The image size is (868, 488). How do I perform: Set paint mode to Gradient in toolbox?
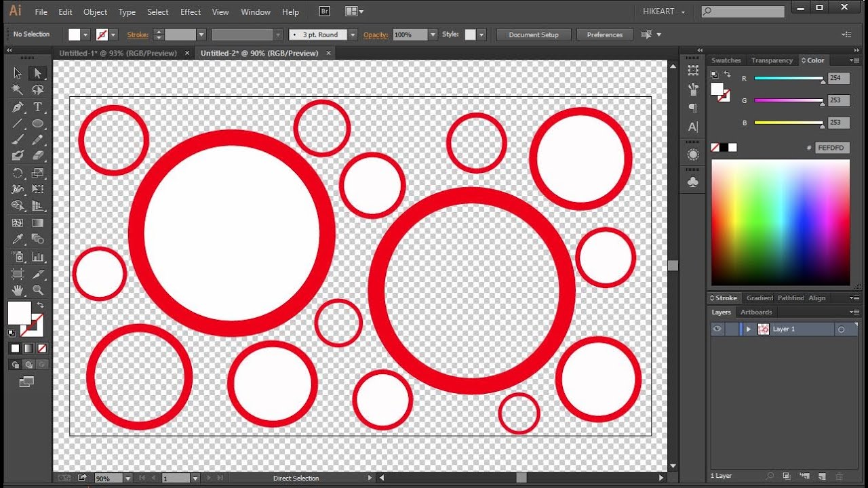point(28,348)
